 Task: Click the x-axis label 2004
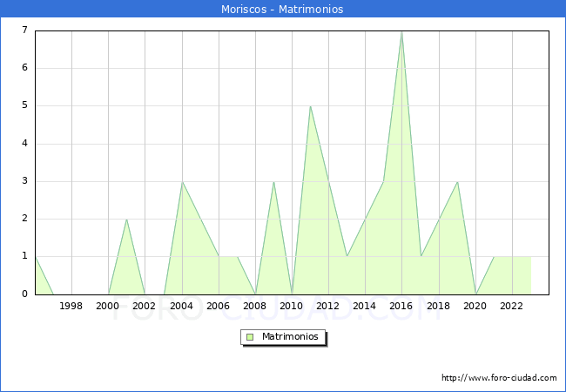click(x=182, y=306)
